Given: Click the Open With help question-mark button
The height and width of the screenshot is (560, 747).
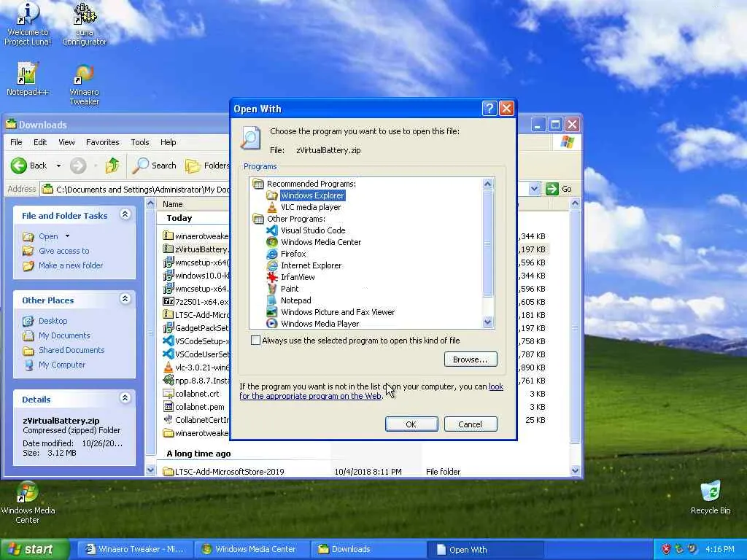Looking at the screenshot, I should tap(489, 109).
